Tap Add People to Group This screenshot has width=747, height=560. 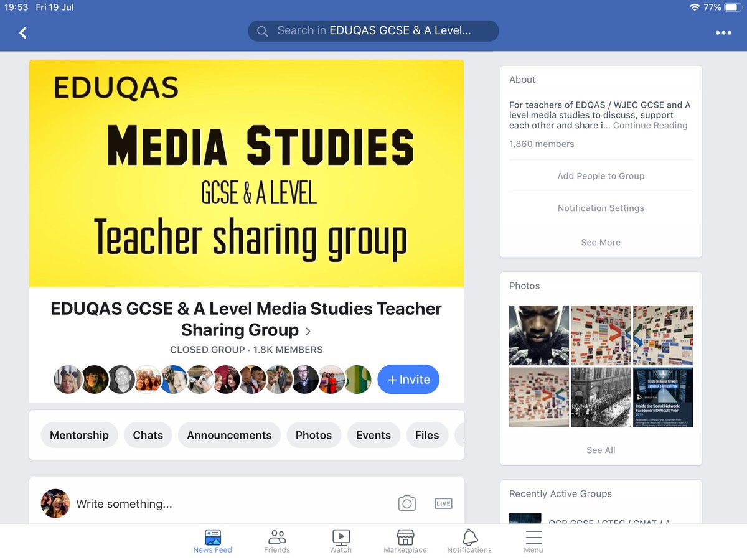point(601,176)
